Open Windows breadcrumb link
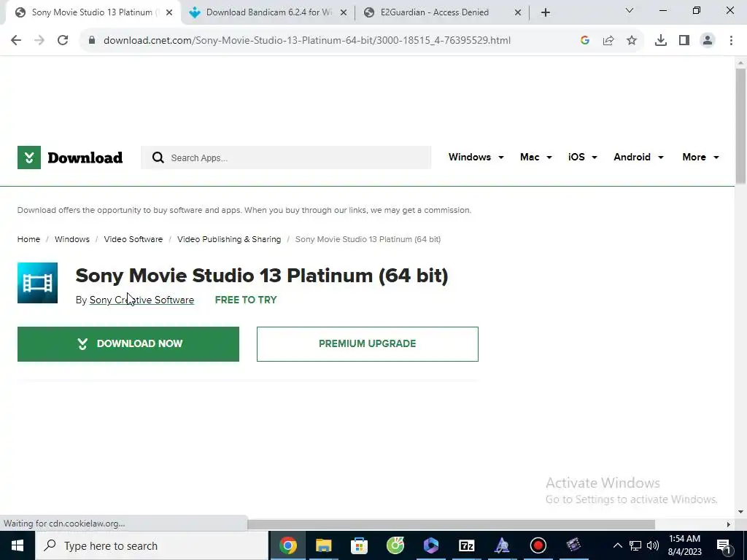Viewport: 747px width, 560px height. [x=72, y=239]
